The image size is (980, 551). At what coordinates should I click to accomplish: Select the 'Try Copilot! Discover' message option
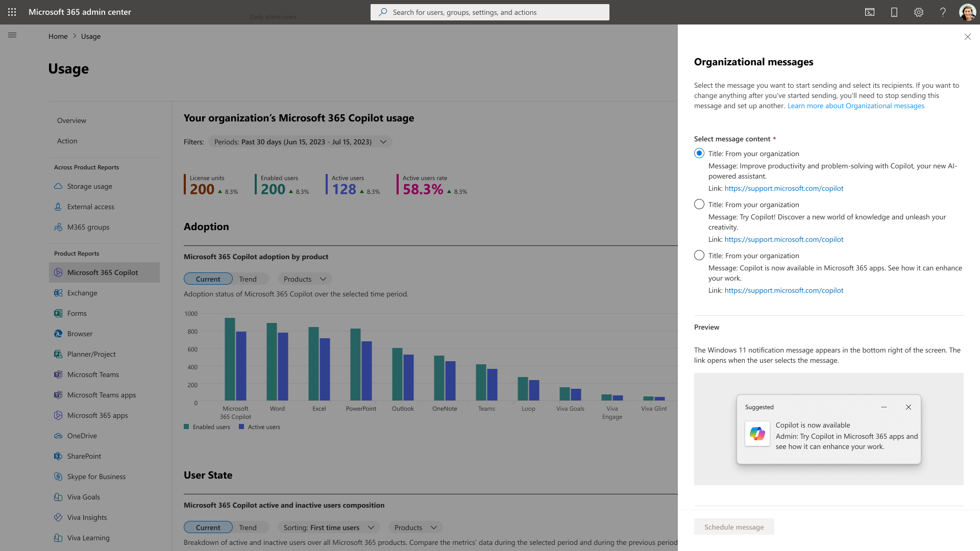pos(699,205)
